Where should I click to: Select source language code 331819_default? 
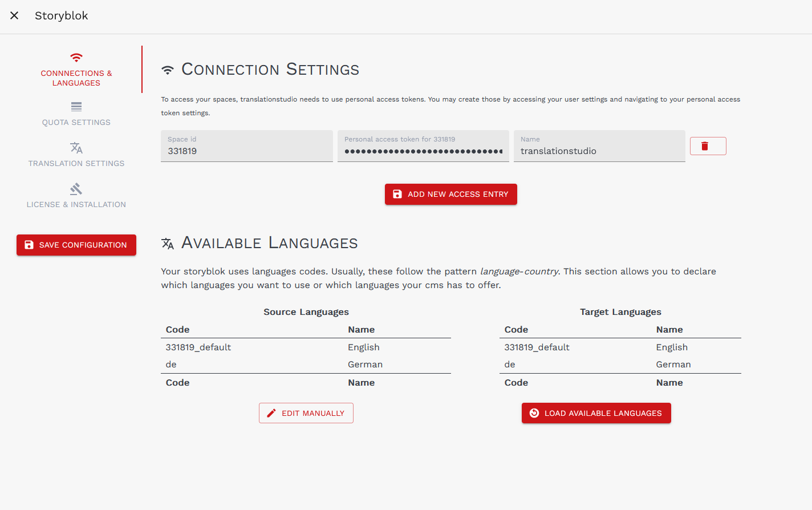coord(198,347)
